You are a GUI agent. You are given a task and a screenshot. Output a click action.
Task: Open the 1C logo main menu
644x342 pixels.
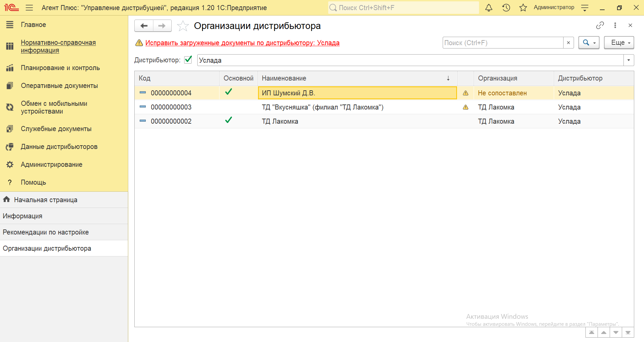[x=11, y=7]
